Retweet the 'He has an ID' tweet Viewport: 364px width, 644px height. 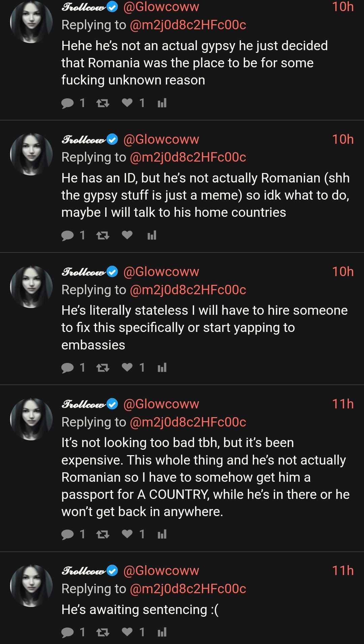(102, 235)
